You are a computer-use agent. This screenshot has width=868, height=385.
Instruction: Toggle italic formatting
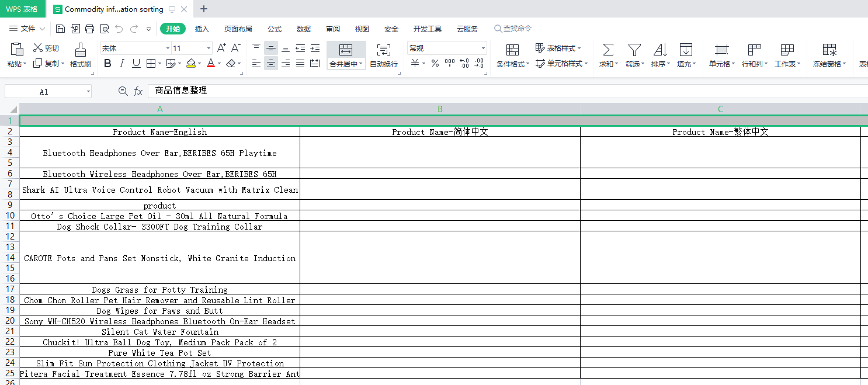click(122, 64)
